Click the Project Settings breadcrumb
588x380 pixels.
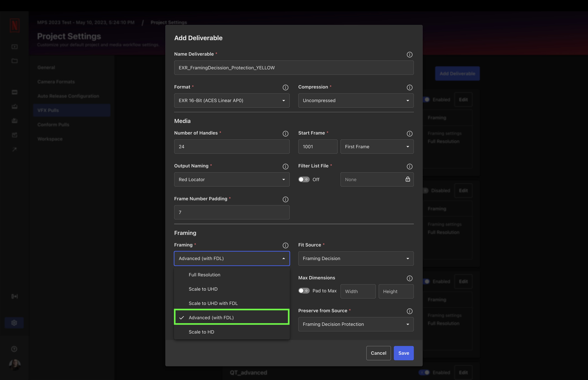169,22
